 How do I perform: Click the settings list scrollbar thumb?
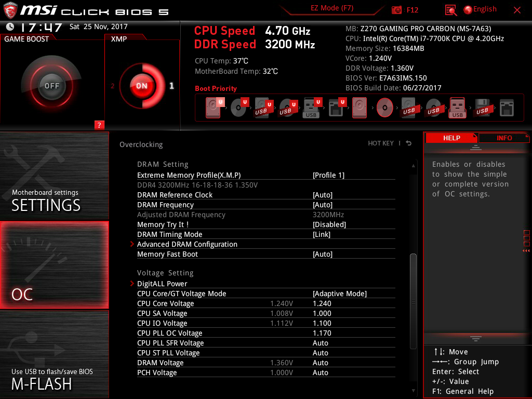point(413,301)
